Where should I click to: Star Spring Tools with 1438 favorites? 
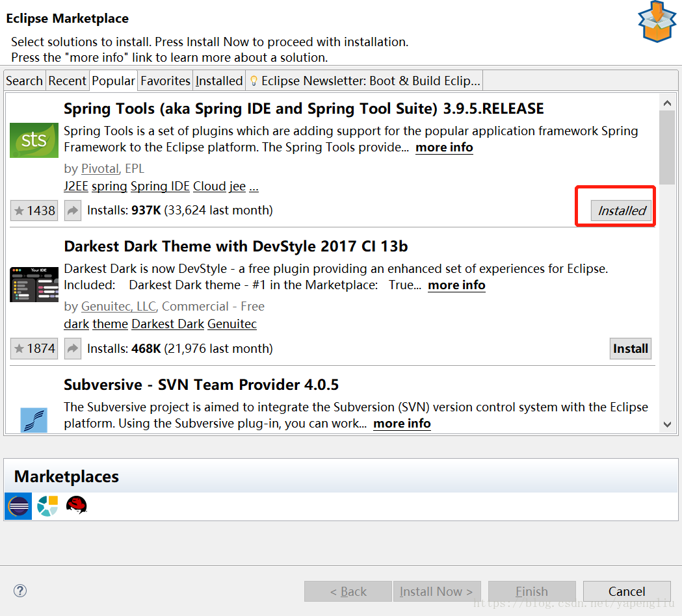34,211
